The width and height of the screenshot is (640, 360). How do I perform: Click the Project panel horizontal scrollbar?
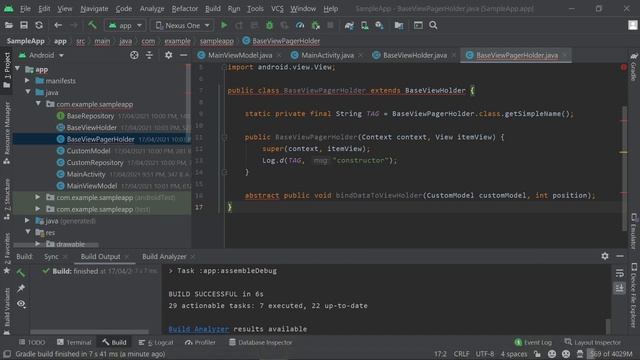(56, 245)
